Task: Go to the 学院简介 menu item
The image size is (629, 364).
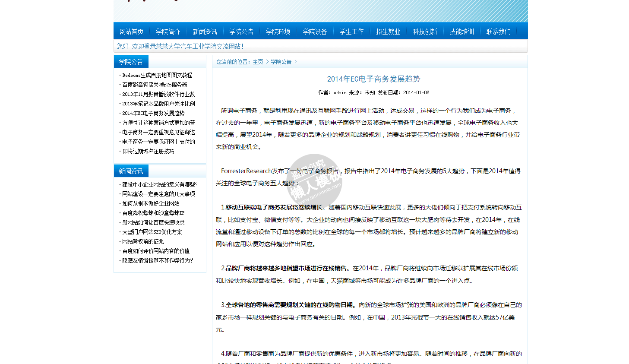Action: click(x=168, y=32)
